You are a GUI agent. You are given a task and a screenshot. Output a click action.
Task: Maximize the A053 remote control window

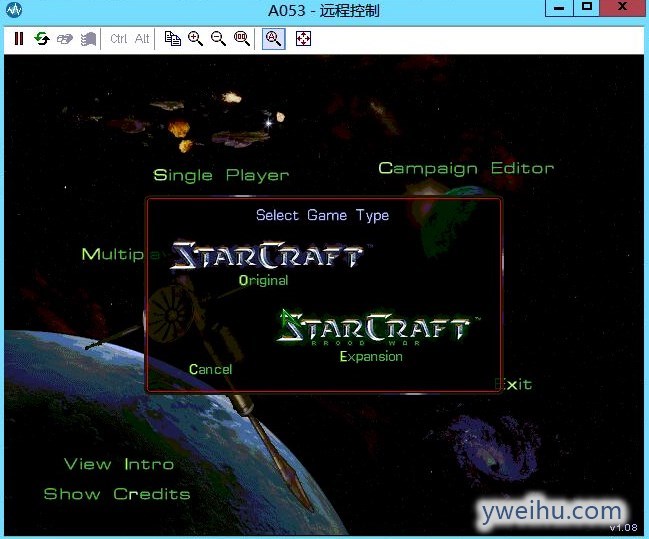coord(587,7)
